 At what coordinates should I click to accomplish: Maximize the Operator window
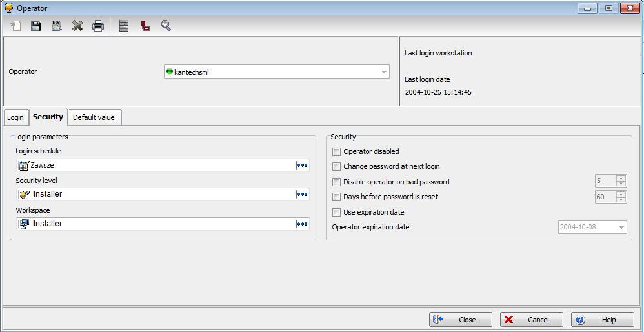point(610,8)
